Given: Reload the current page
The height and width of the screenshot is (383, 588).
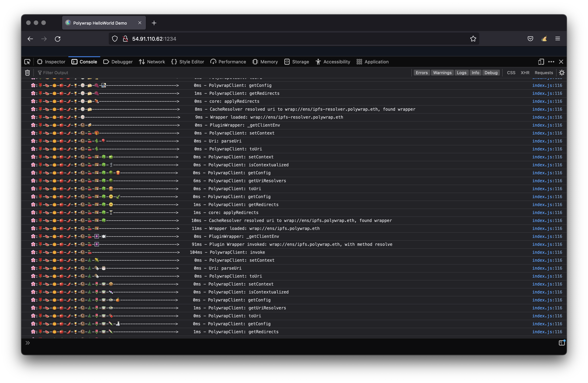Looking at the screenshot, I should click(x=58, y=39).
